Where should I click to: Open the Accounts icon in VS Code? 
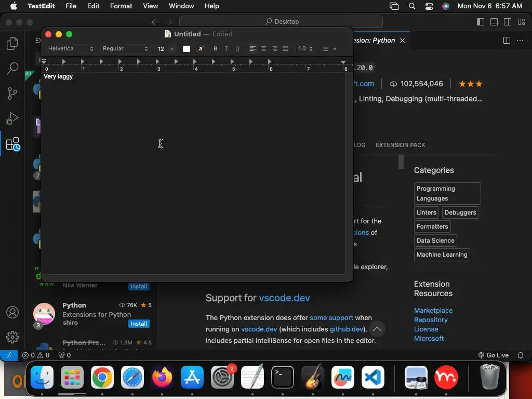[x=12, y=312]
